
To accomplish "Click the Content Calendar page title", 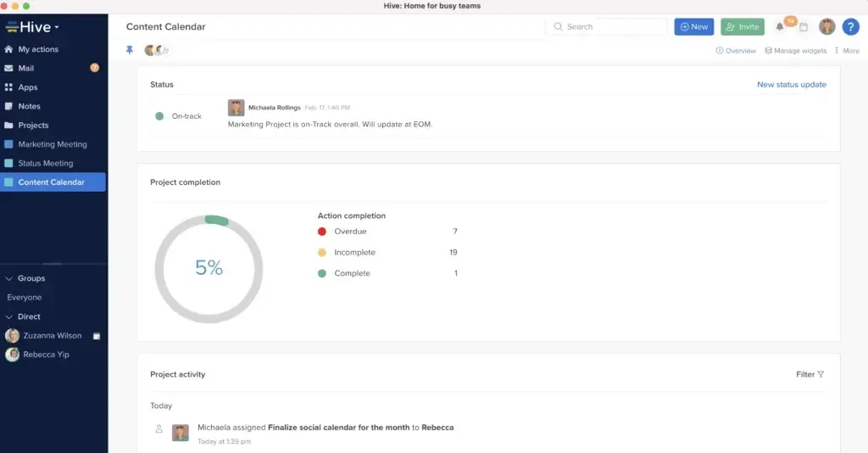I will pyautogui.click(x=165, y=26).
